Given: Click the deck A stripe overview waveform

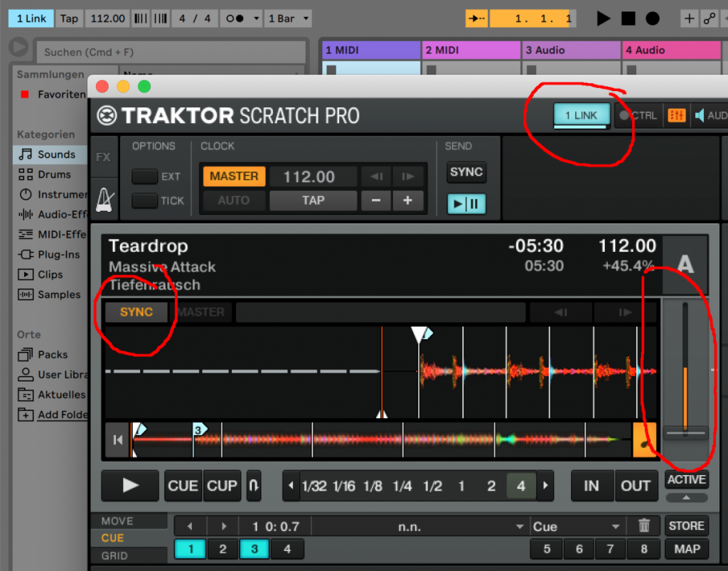Looking at the screenshot, I should [x=381, y=439].
